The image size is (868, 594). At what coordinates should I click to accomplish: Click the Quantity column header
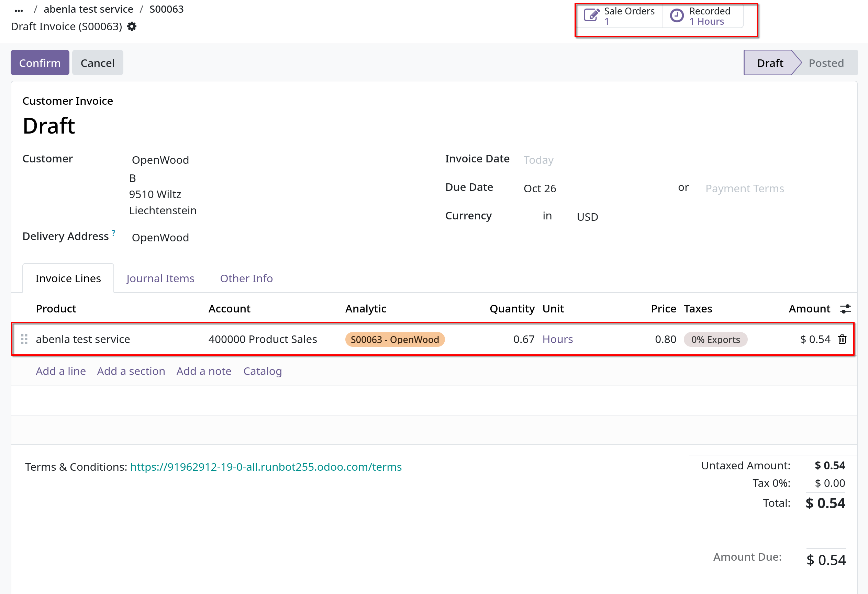(512, 309)
